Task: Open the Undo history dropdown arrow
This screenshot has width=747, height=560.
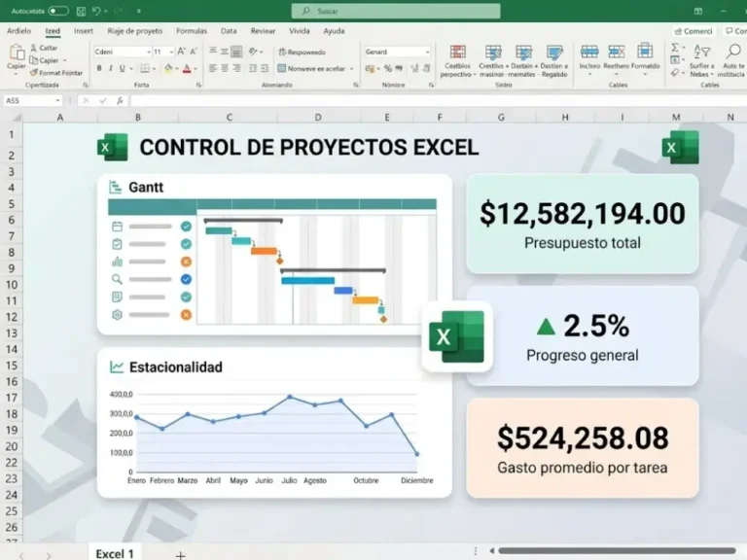Action: [105, 11]
